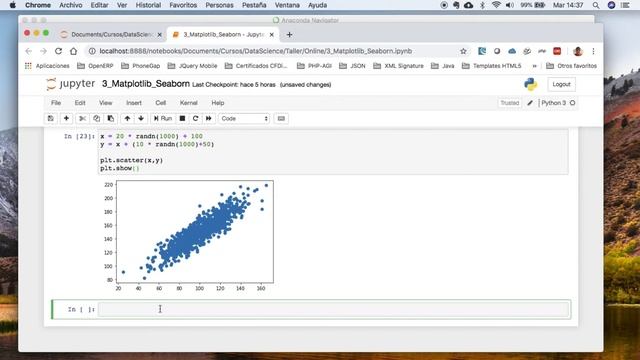The width and height of the screenshot is (640, 360).
Task: Open the Archivo menu in macOS menu bar
Action: tap(71, 5)
